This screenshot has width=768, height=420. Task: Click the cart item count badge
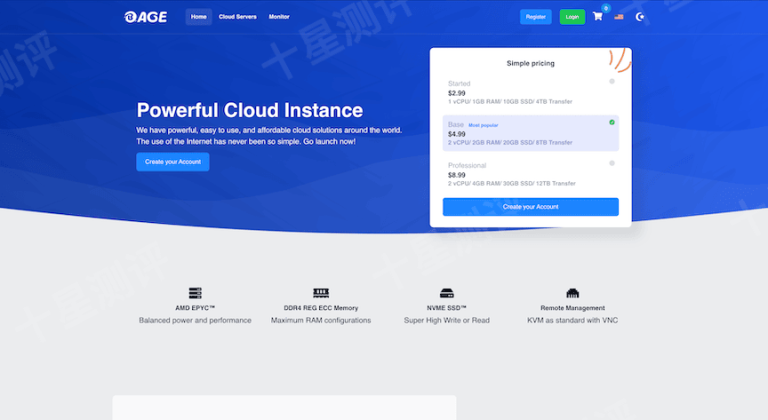[x=606, y=8]
